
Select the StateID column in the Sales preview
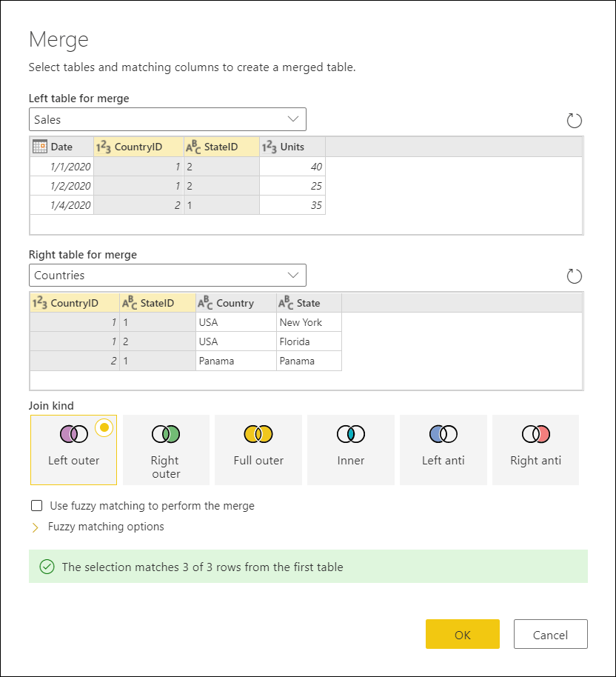(x=222, y=147)
